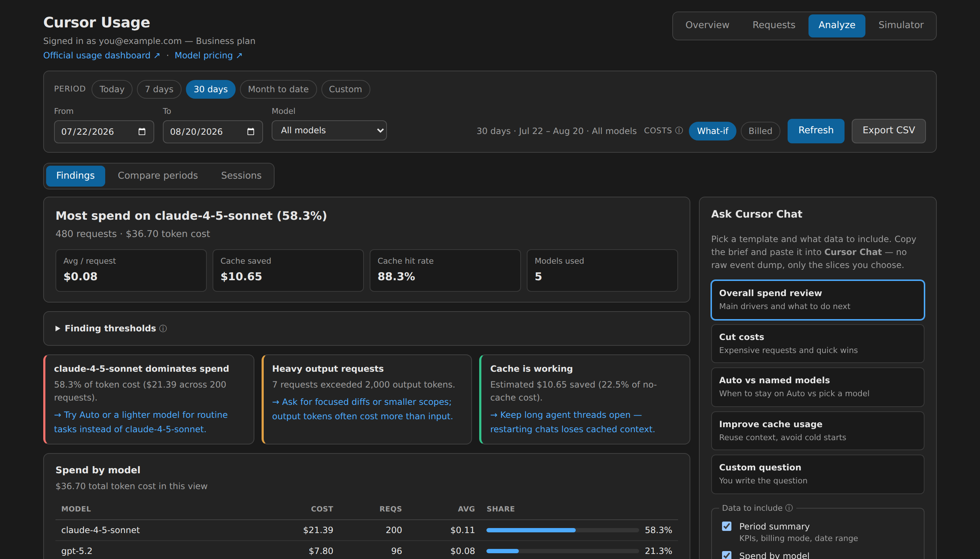This screenshot has width=980, height=559.
Task: Select the Month to date period
Action: pos(278,89)
